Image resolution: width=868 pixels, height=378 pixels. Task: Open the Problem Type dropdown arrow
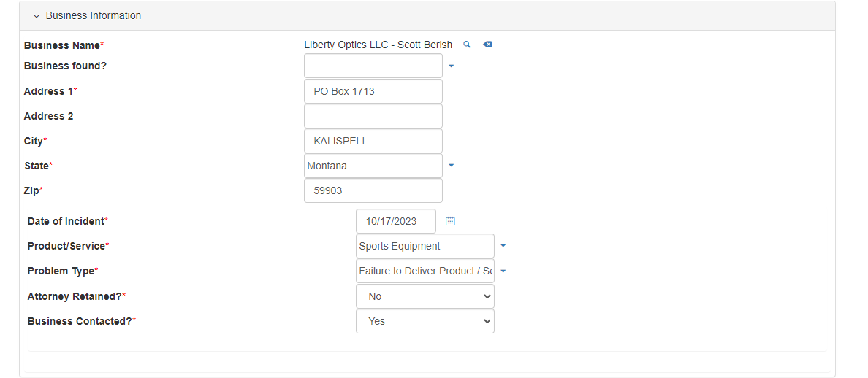pyautogui.click(x=503, y=271)
